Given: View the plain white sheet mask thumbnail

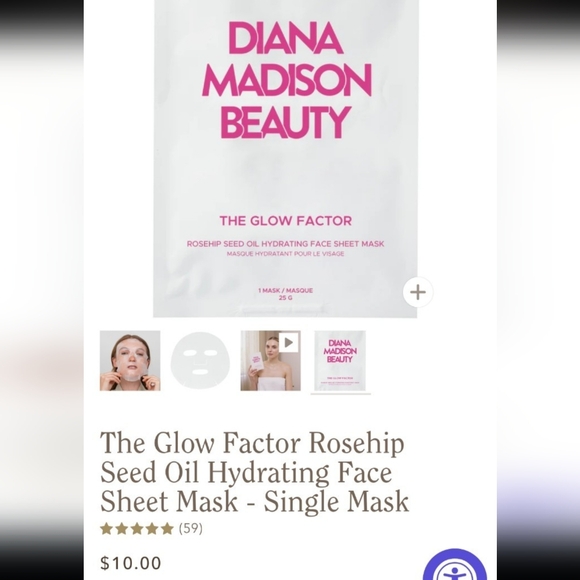Looking at the screenshot, I should click(x=200, y=361).
